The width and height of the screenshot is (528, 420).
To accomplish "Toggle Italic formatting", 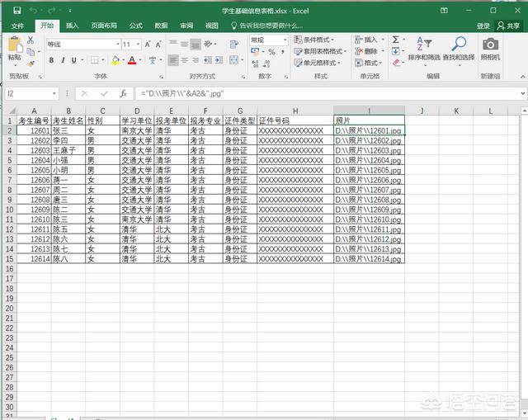I will point(63,60).
